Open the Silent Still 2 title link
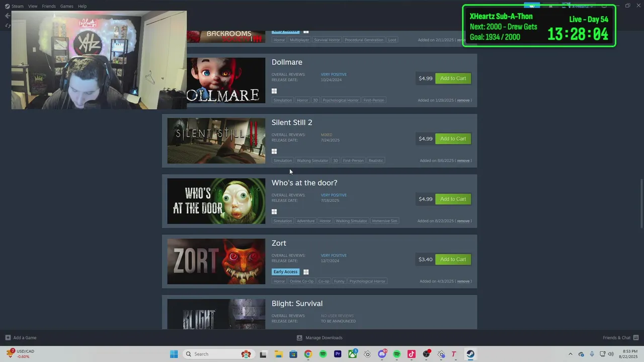Screen dimensions: 644x362 point(292,123)
